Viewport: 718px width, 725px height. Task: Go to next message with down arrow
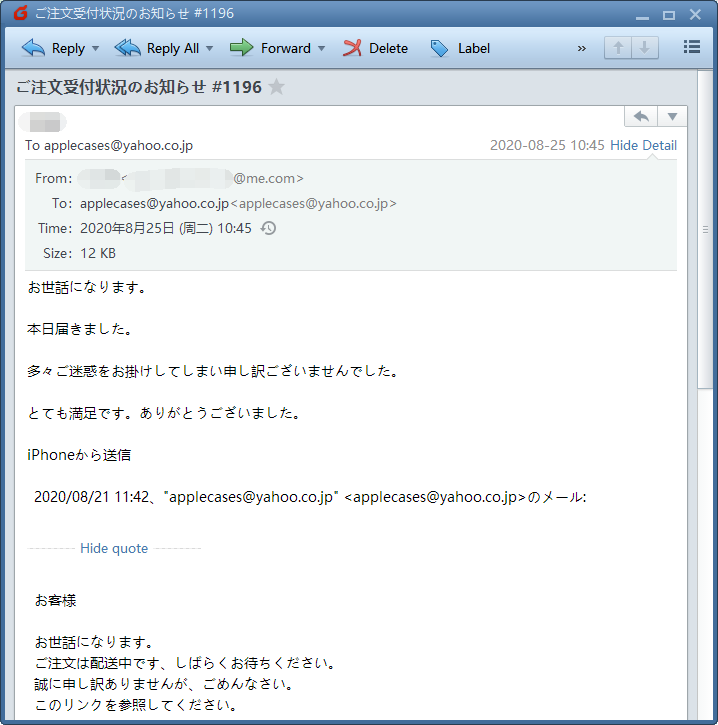tap(645, 47)
